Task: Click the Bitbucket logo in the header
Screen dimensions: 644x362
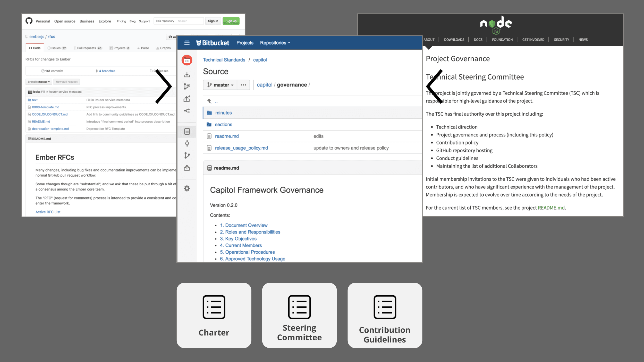Action: click(213, 43)
